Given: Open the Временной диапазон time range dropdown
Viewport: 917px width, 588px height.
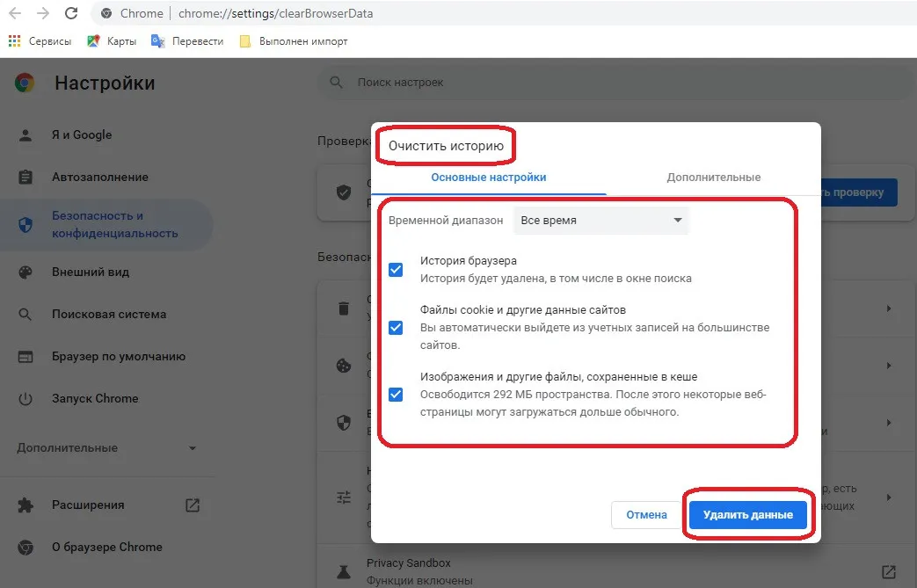Looking at the screenshot, I should click(601, 221).
